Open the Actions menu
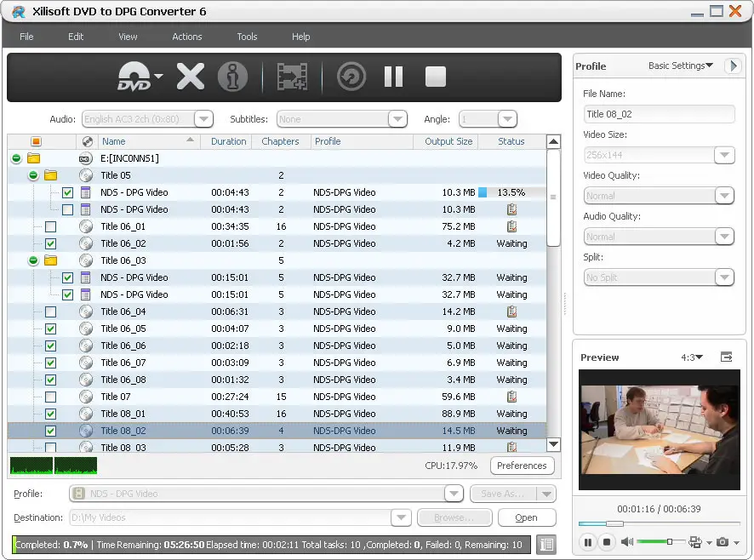This screenshot has width=754, height=560. click(186, 37)
